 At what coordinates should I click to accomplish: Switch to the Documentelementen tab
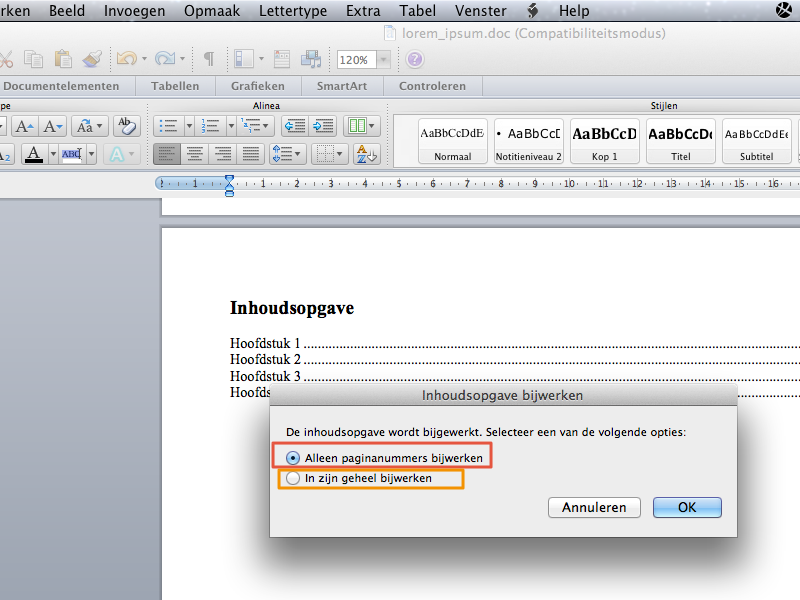[61, 86]
